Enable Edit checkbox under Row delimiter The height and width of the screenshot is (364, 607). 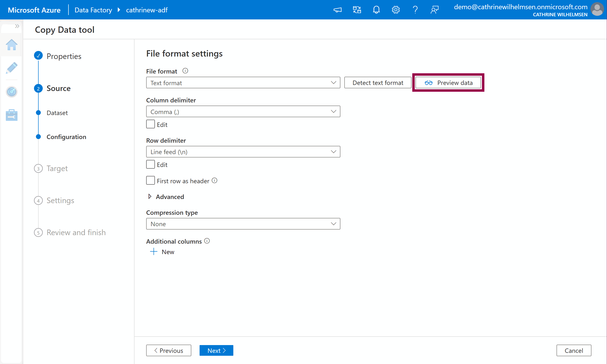pos(150,164)
